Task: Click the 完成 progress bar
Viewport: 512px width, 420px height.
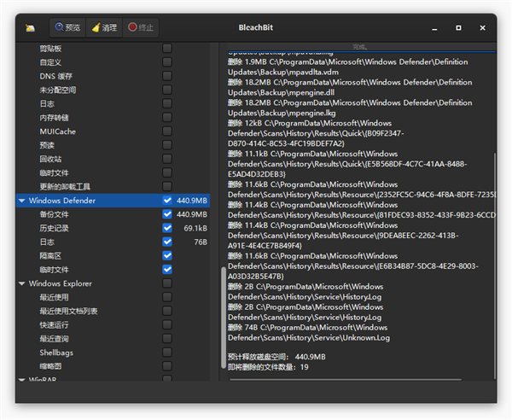Action: (362, 47)
